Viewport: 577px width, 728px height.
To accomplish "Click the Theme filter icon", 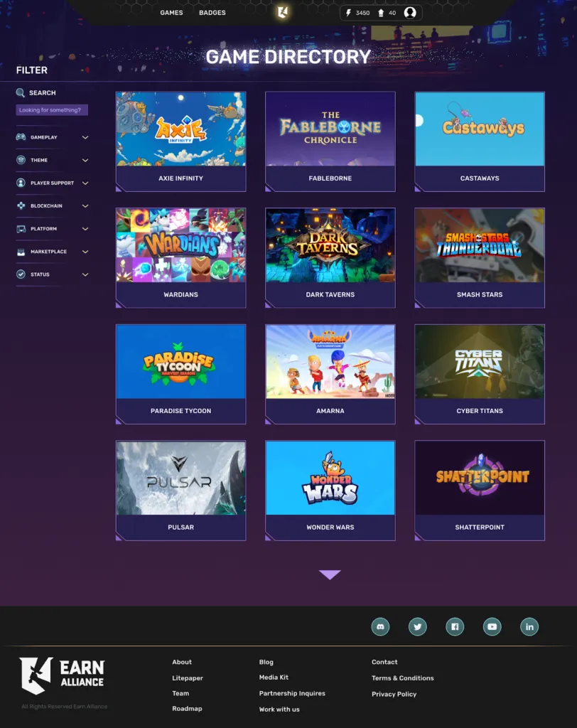I will click(21, 160).
